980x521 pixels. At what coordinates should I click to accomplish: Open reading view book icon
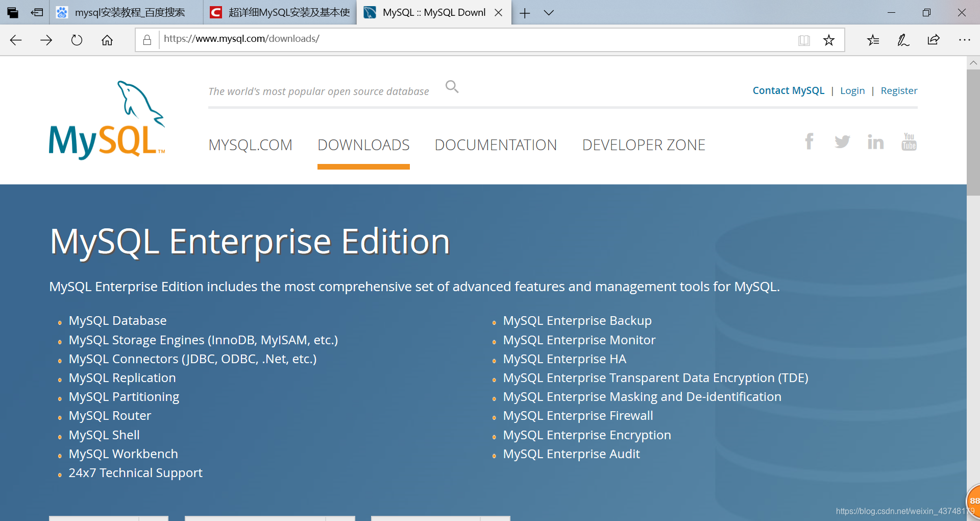point(804,40)
